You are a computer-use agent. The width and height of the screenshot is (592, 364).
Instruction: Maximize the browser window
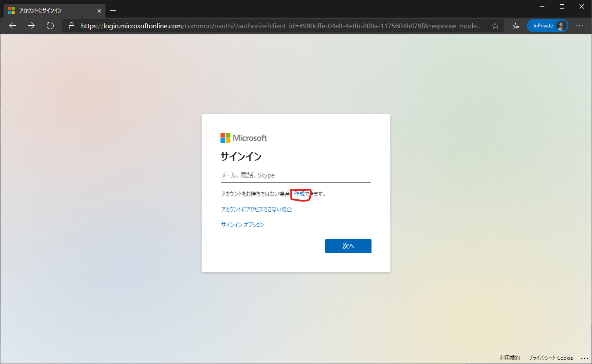pos(562,6)
